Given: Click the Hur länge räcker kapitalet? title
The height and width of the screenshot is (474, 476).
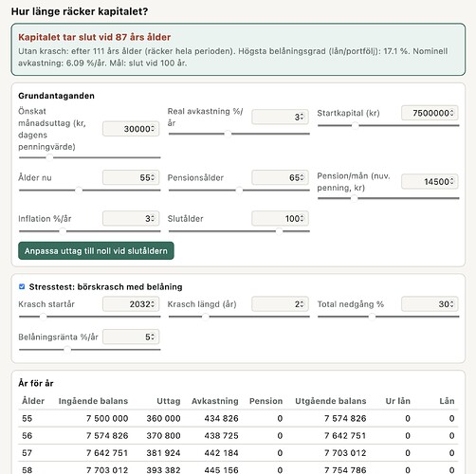Looking at the screenshot, I should pos(80,11).
